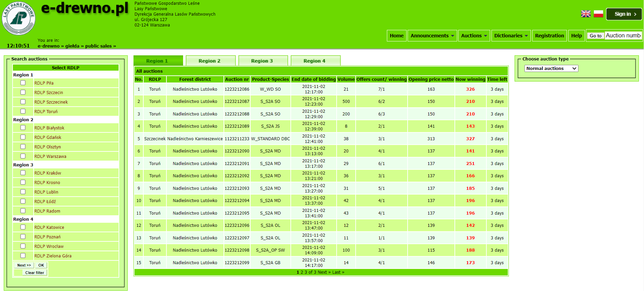
Task: Check the RDLP Lublin checkbox
Action: click(23, 192)
